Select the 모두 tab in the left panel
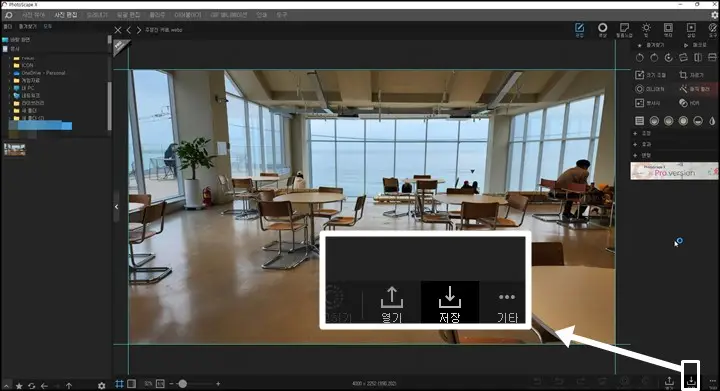Viewport: 720px width, 391px height. pyautogui.click(x=48, y=27)
